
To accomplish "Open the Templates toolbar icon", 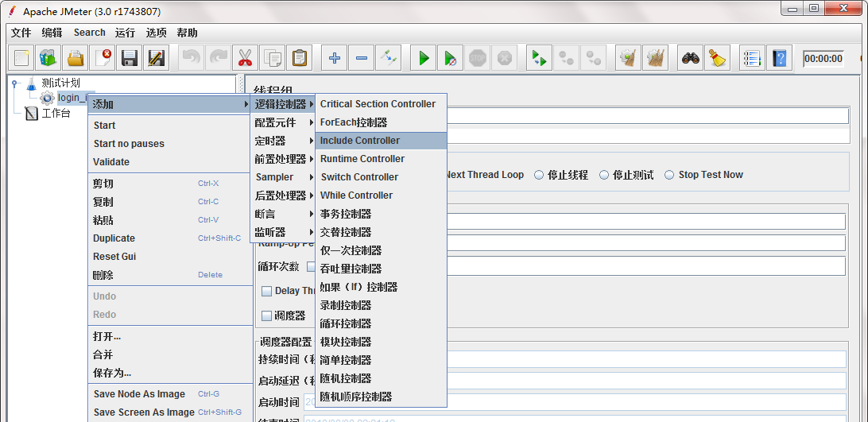I will point(48,57).
